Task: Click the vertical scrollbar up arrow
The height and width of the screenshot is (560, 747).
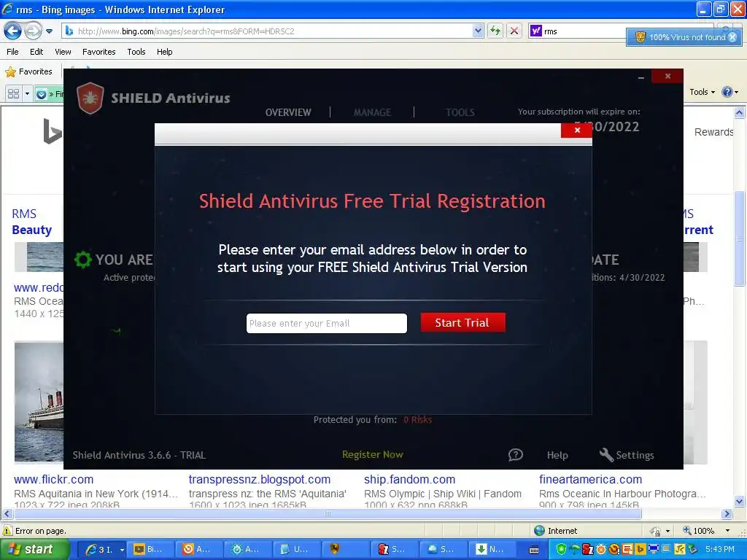Action: (740, 113)
